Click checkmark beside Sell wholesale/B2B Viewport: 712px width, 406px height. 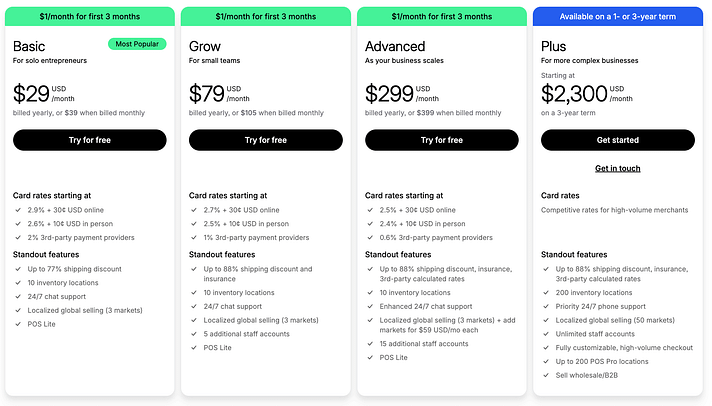coord(546,374)
